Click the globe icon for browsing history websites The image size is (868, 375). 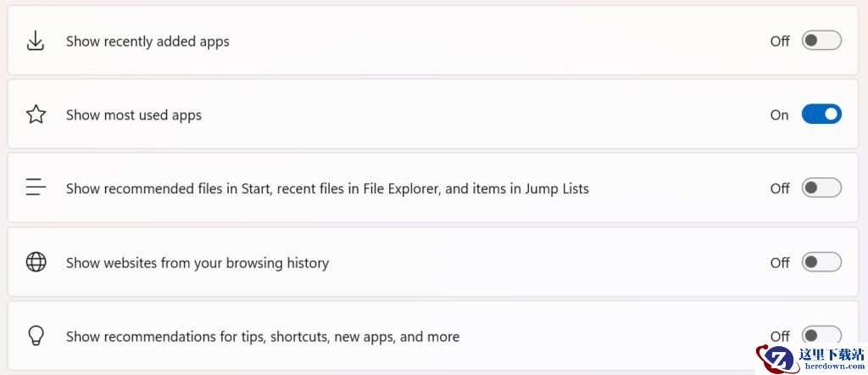[x=36, y=262]
